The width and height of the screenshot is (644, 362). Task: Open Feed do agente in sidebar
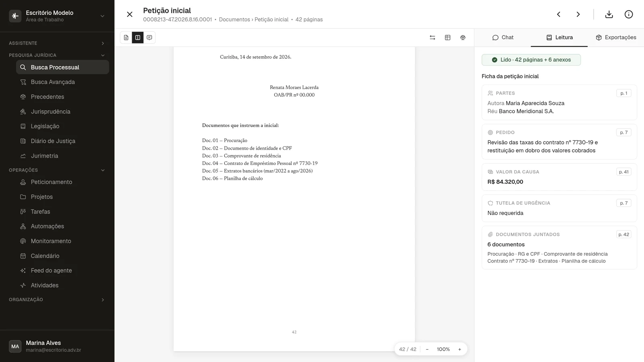62,271
